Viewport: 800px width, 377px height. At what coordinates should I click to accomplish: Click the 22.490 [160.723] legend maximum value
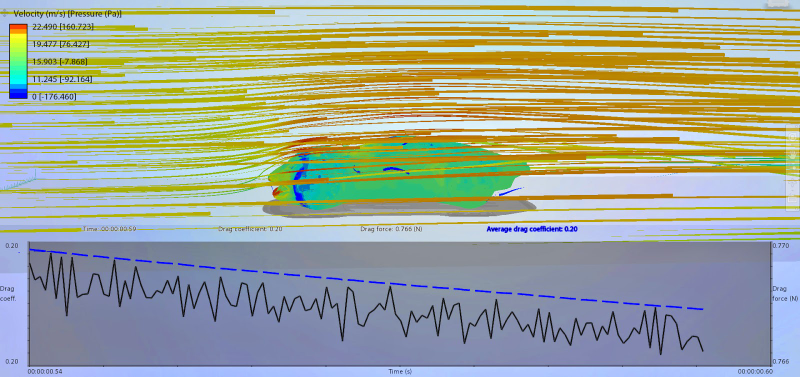coord(63,27)
